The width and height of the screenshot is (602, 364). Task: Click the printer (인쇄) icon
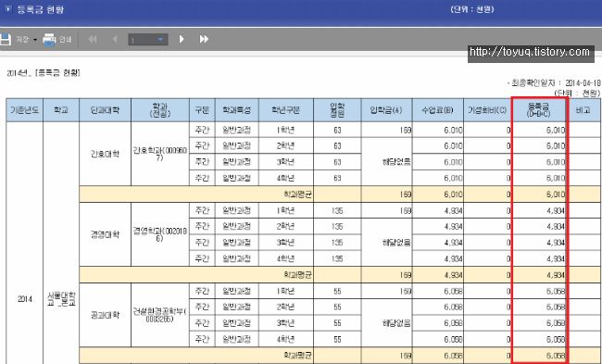49,39
